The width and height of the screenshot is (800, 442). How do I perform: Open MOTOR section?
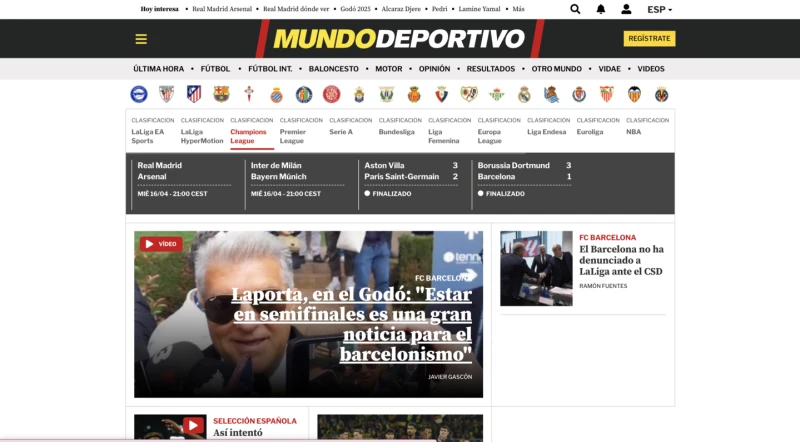click(389, 69)
